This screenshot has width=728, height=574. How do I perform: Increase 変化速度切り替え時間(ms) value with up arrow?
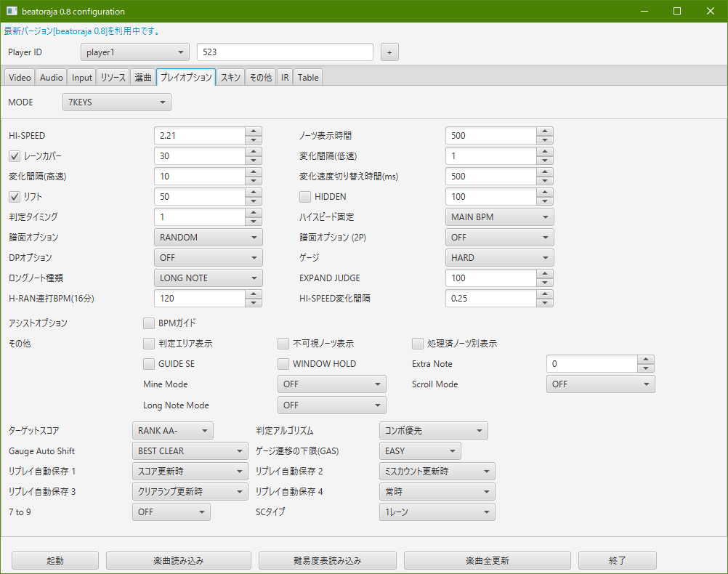pyautogui.click(x=545, y=171)
